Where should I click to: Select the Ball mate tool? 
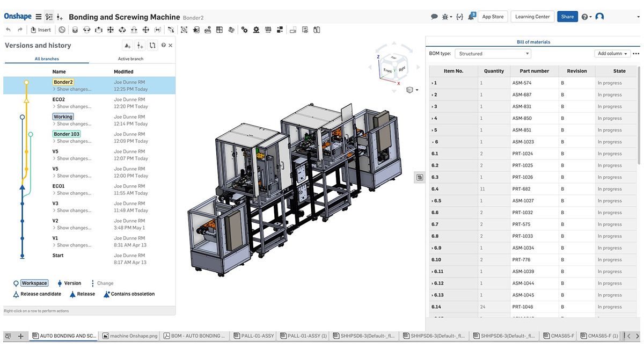[146, 30]
